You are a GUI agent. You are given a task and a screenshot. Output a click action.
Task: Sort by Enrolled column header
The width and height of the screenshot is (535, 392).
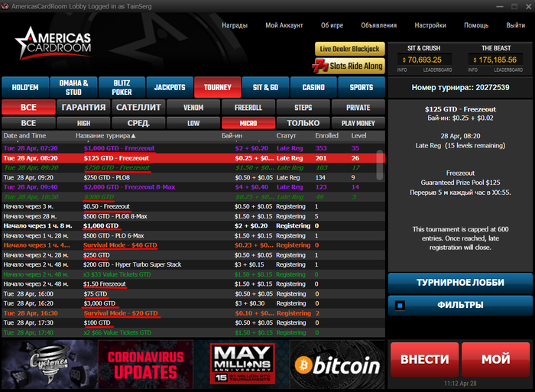pos(326,136)
